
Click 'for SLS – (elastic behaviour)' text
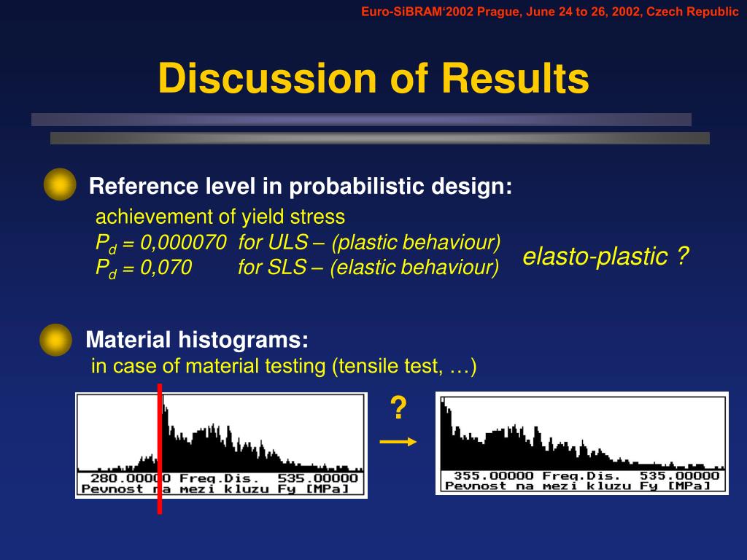(368, 267)
